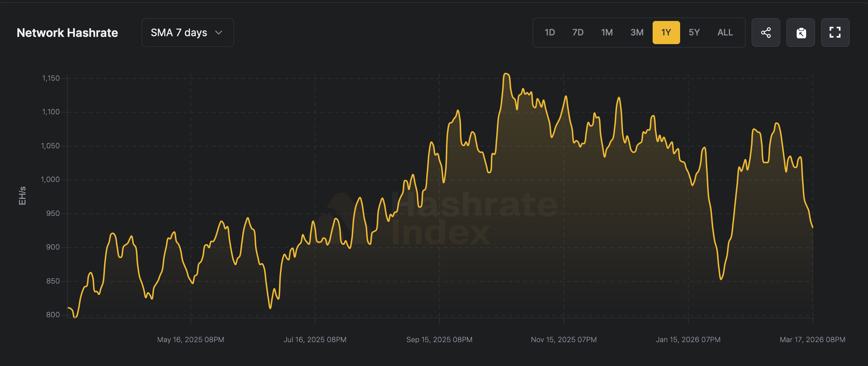Show the 5Y hashrate history
Image resolution: width=868 pixels, height=366 pixels.
click(x=694, y=33)
